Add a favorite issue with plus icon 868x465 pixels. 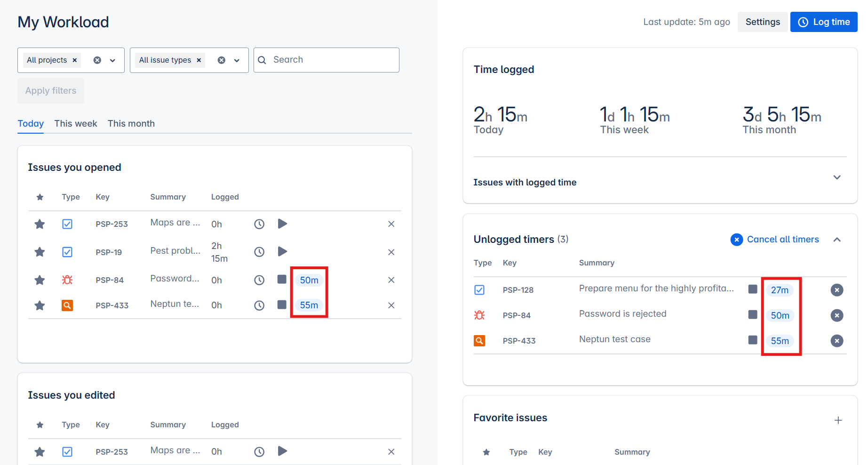[838, 420]
